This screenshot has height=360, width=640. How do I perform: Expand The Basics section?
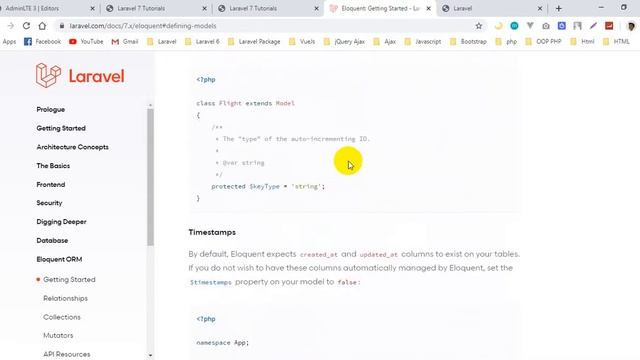click(x=53, y=166)
